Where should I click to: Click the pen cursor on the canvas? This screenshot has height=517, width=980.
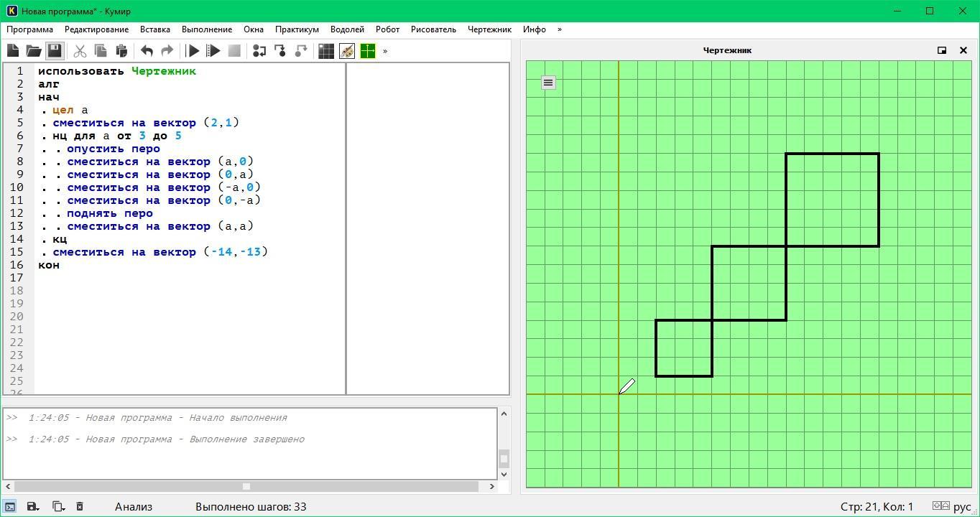[627, 386]
